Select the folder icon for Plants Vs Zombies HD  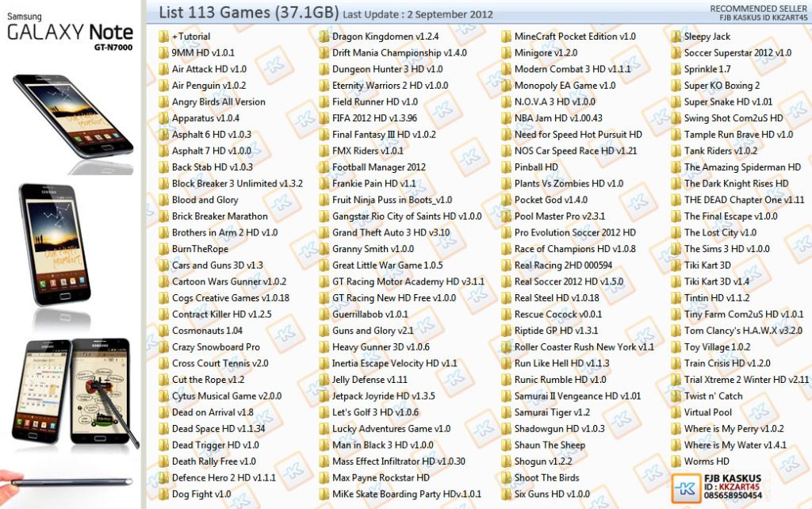[x=506, y=183]
